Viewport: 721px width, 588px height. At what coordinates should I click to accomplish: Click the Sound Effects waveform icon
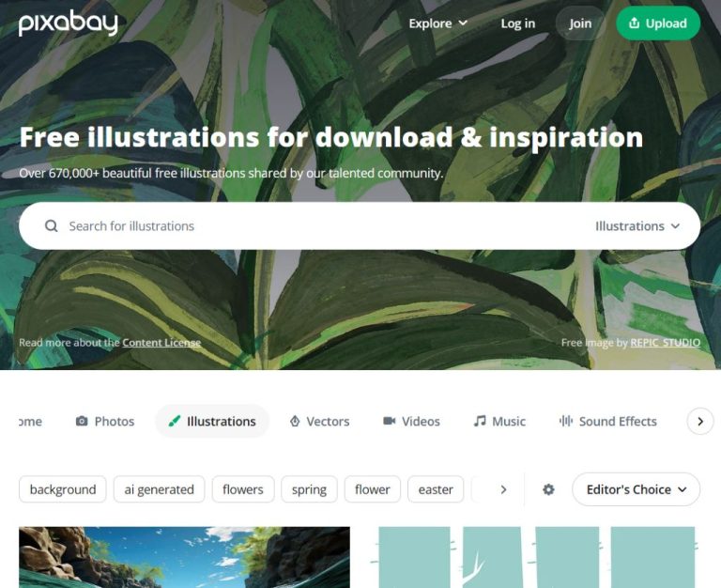tap(565, 421)
